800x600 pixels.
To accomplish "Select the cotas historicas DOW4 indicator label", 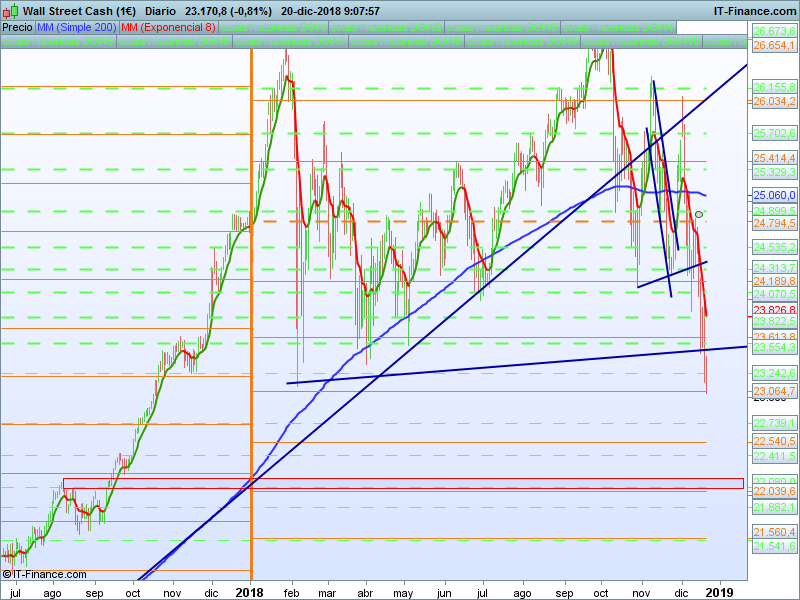I will point(618,27).
